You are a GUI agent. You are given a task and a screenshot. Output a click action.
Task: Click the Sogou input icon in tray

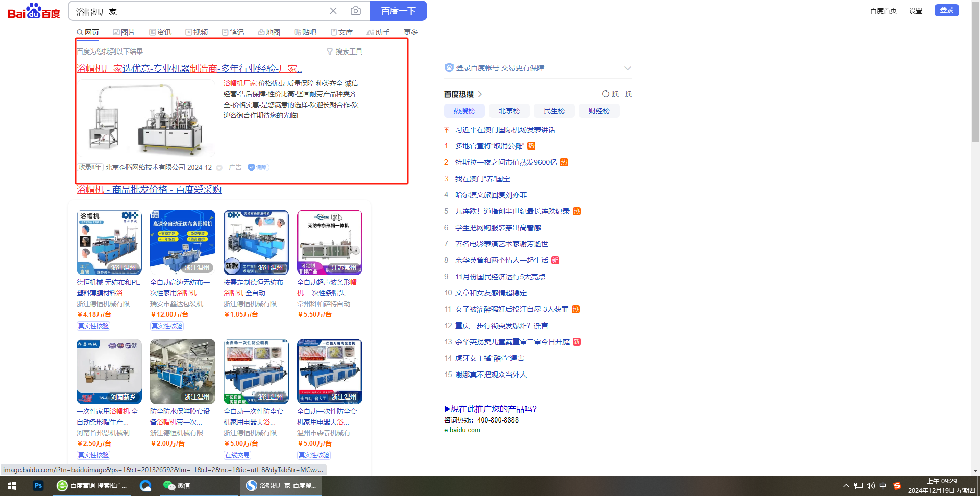point(897,486)
